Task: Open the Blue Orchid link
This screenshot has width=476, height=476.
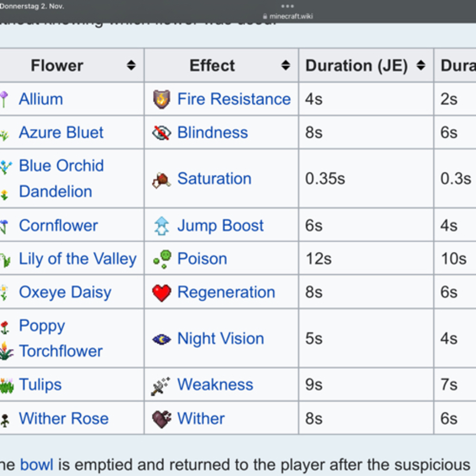Action: click(61, 165)
